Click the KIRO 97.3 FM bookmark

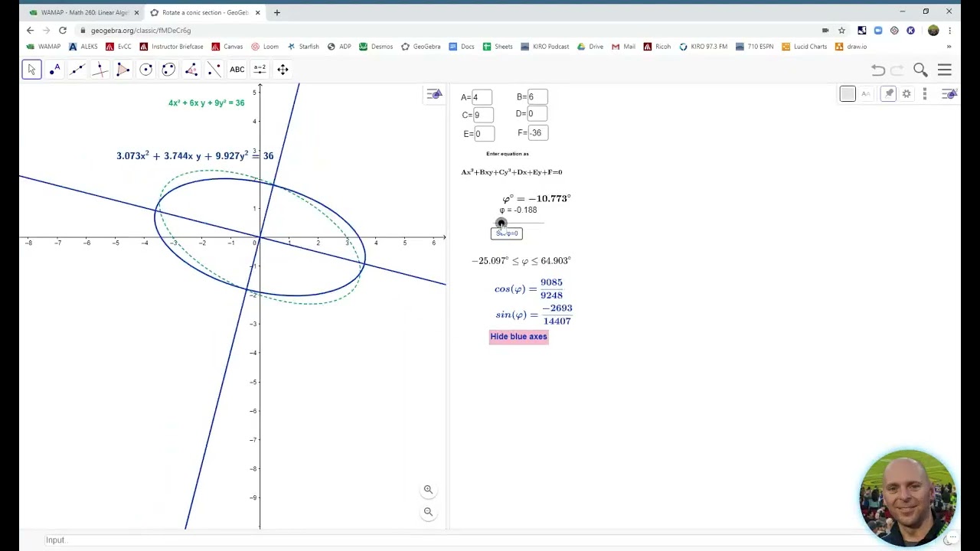click(704, 47)
